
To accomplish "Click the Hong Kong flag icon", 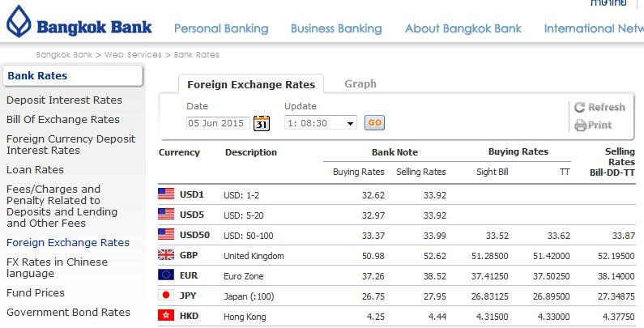I will click(x=166, y=315).
